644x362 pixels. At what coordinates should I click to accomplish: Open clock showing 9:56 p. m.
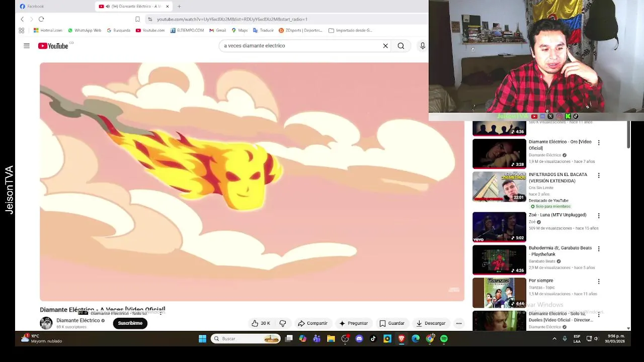(x=616, y=338)
